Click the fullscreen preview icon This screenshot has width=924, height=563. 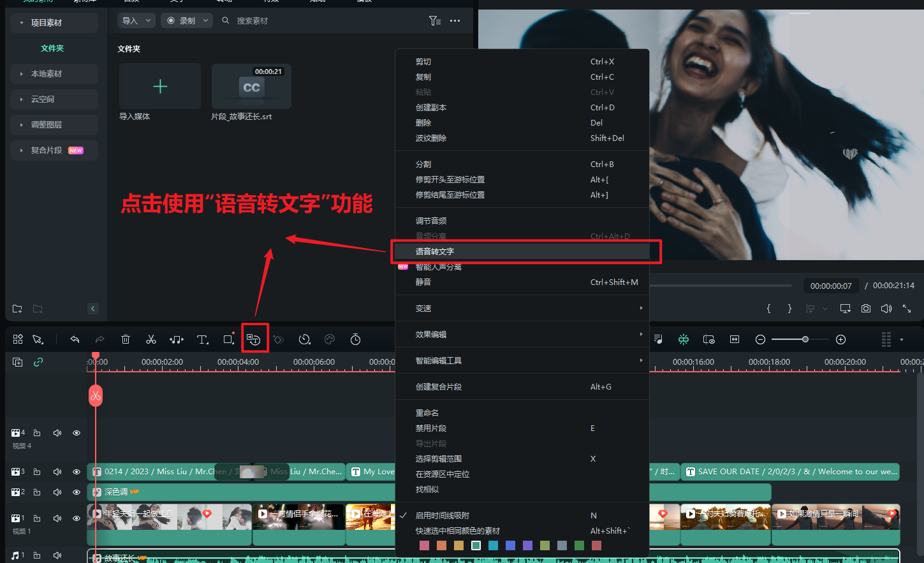point(907,308)
